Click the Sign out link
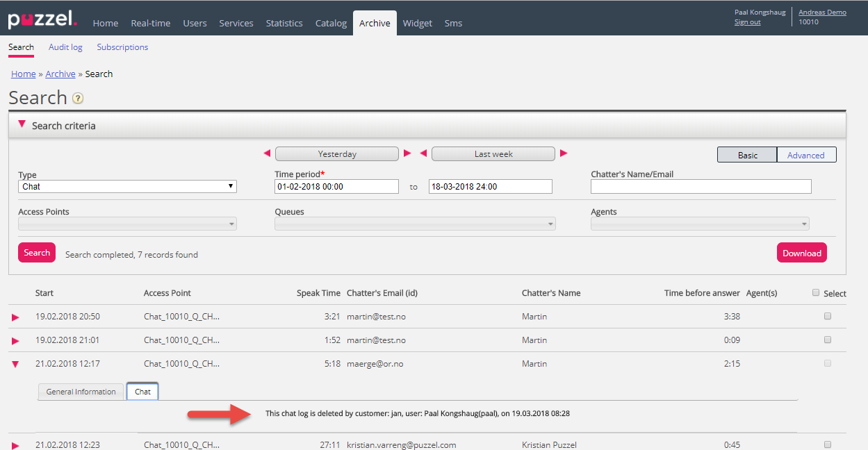 tap(747, 22)
